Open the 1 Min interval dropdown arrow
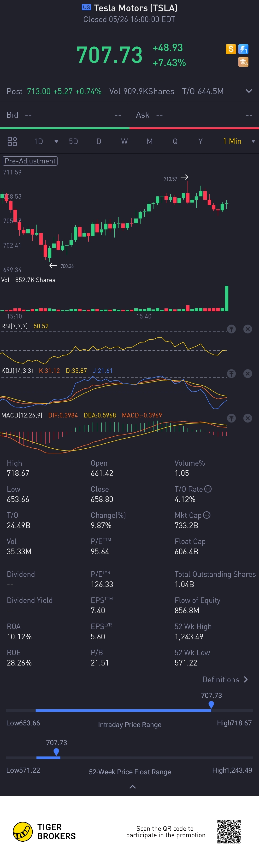Image resolution: width=259 pixels, height=868 pixels. (x=253, y=142)
